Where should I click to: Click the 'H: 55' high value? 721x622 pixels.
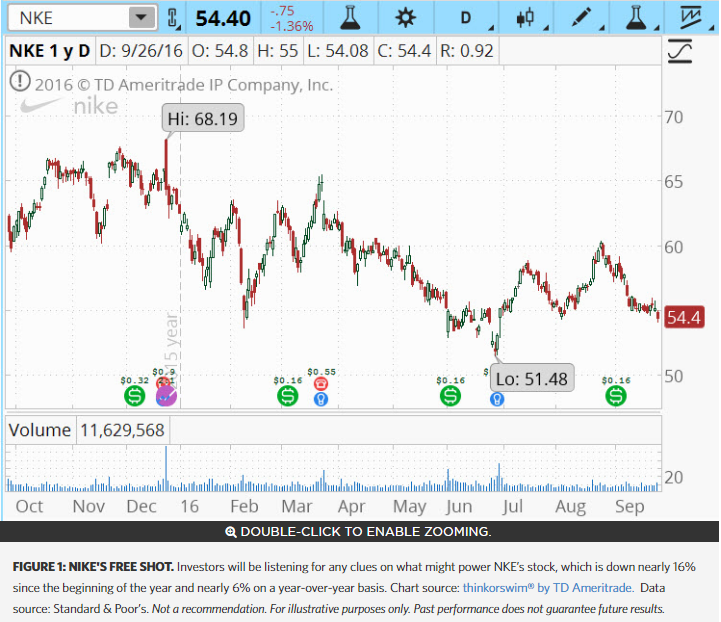click(278, 51)
